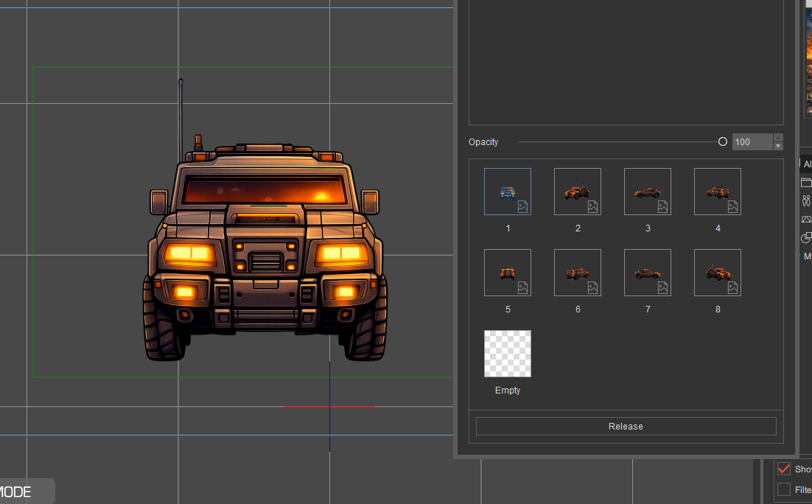Viewport: 812px width, 504px height.
Task: Click the Opacity label
Action: 483,142
